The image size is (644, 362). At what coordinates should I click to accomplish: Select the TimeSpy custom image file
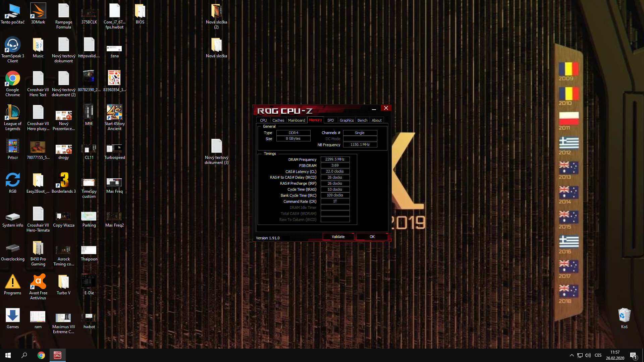[89, 188]
